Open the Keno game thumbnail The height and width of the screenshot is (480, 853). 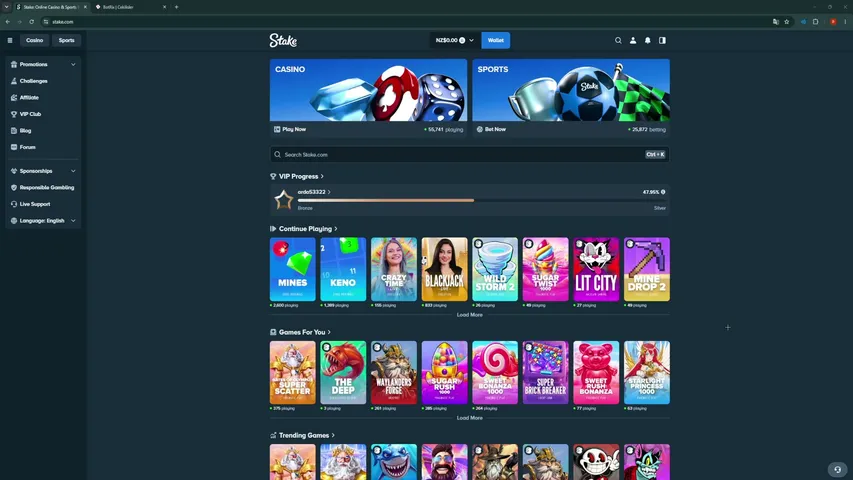[343, 269]
